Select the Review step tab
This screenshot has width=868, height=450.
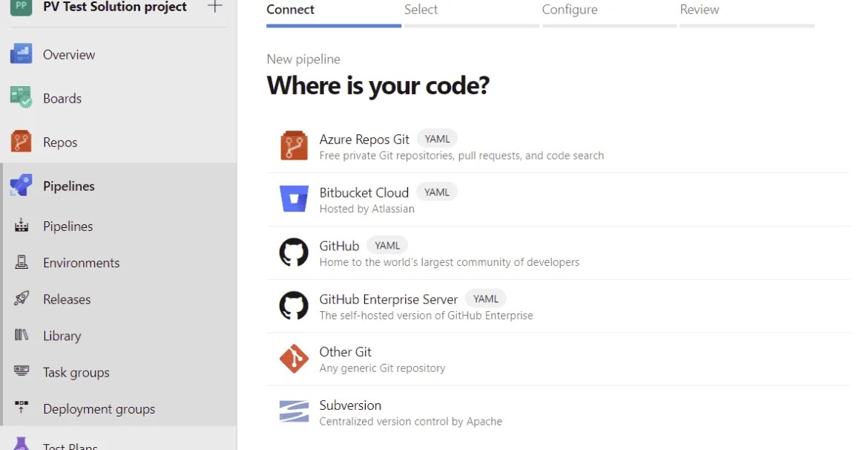[747, 13]
